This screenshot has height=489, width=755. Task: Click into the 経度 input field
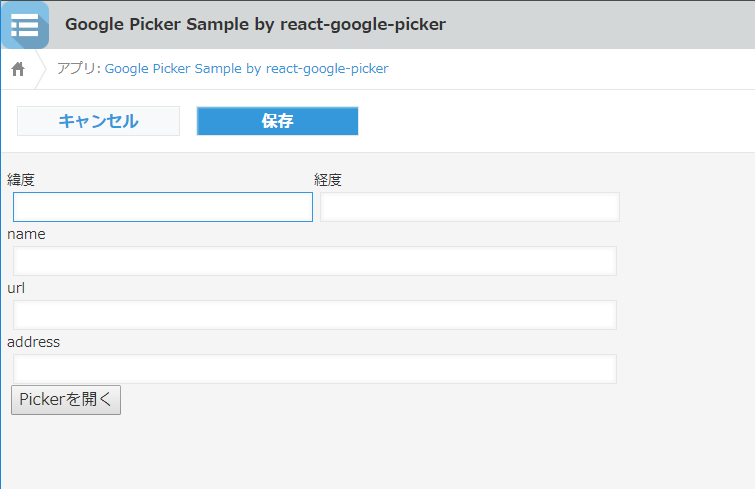pos(470,207)
